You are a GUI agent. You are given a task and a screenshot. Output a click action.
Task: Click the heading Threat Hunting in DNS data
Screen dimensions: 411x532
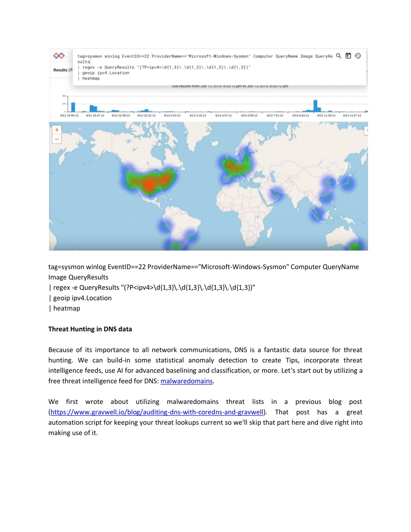[90, 329]
